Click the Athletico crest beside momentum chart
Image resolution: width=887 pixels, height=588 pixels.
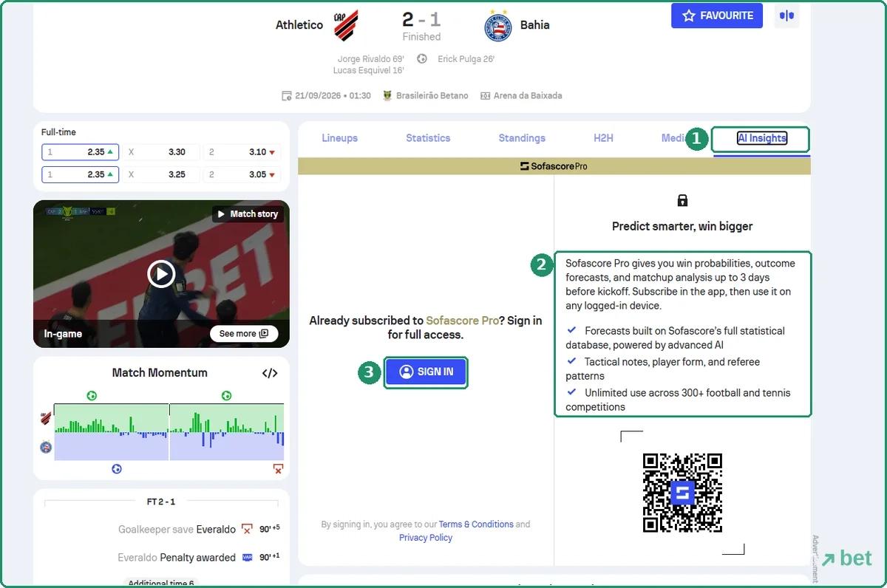[46, 418]
